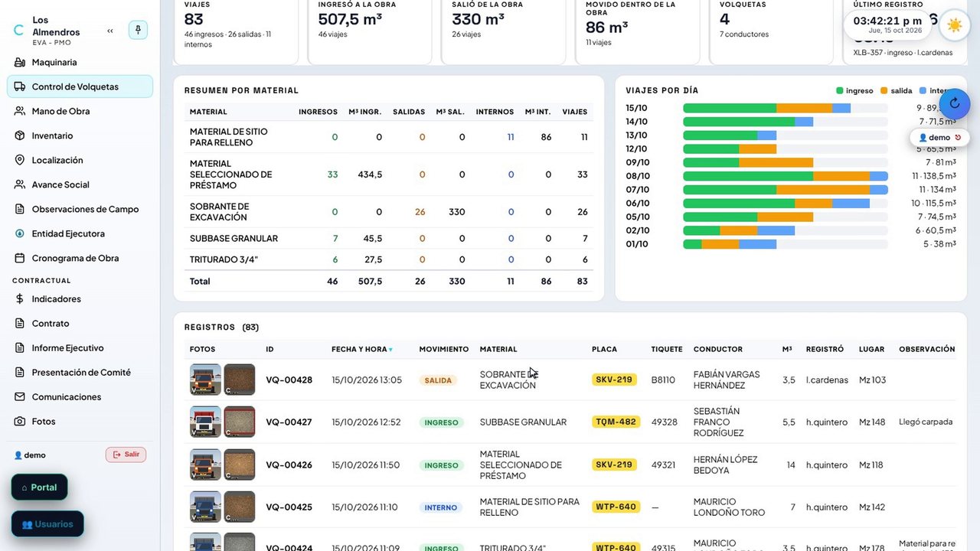Click the Localización pin icon
980x551 pixels.
point(20,160)
